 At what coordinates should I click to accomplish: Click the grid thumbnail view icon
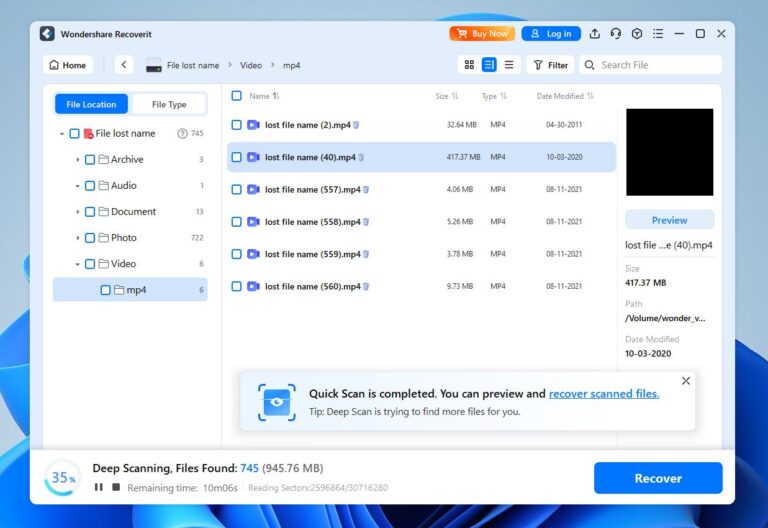pos(469,65)
